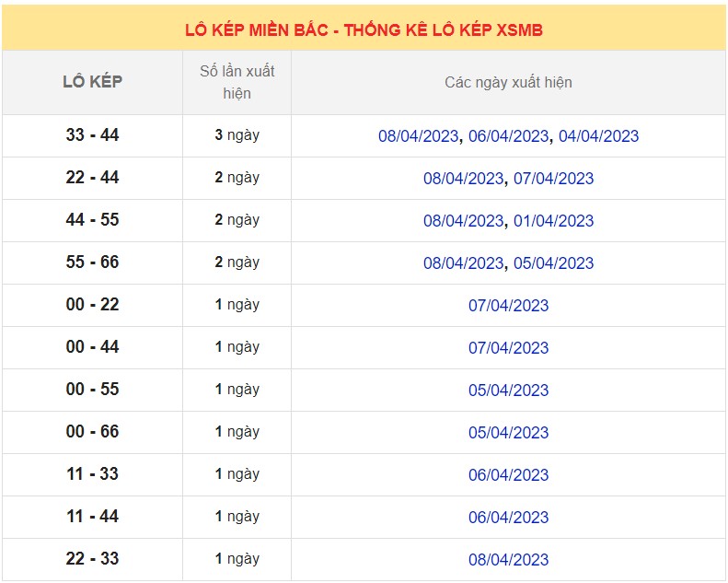Open 08/04/2023 link in the 22 - 33 row
The width and height of the screenshot is (728, 583).
point(508,560)
